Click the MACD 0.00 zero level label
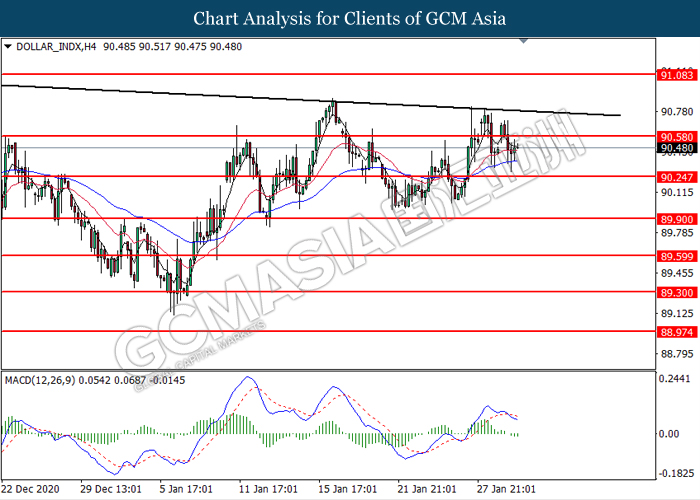The image size is (700, 500). (x=668, y=433)
